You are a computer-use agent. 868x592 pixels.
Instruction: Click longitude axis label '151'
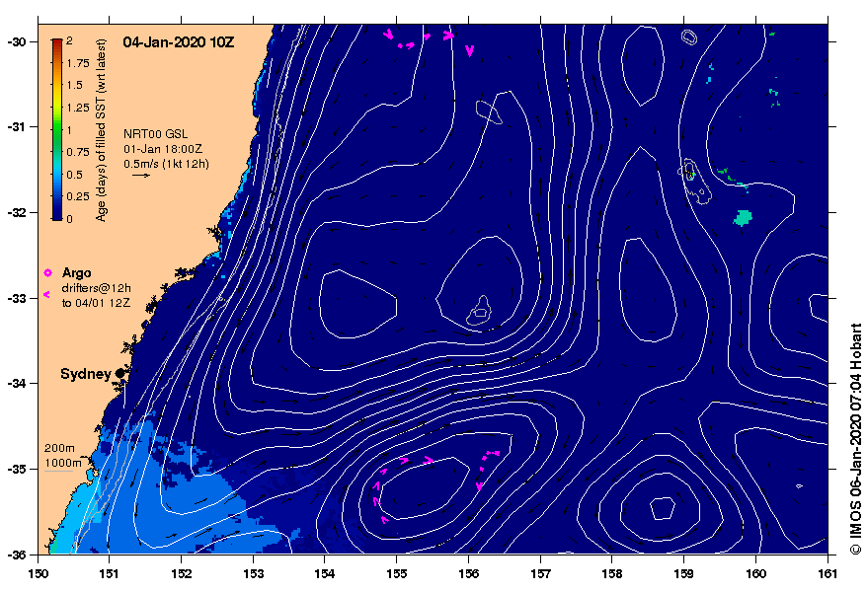109,573
